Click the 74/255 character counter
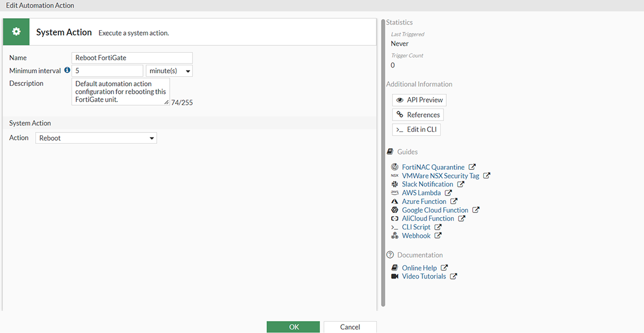The width and height of the screenshot is (644, 333). tap(182, 102)
